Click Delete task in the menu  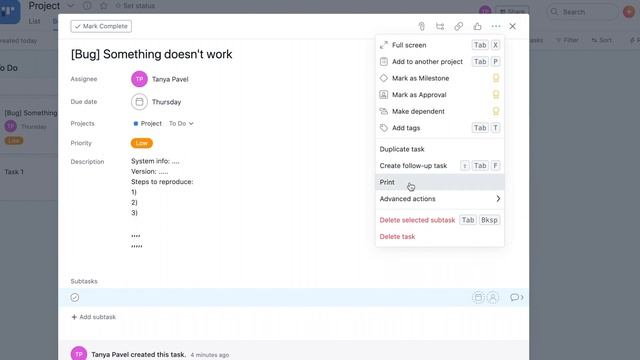(440, 236)
